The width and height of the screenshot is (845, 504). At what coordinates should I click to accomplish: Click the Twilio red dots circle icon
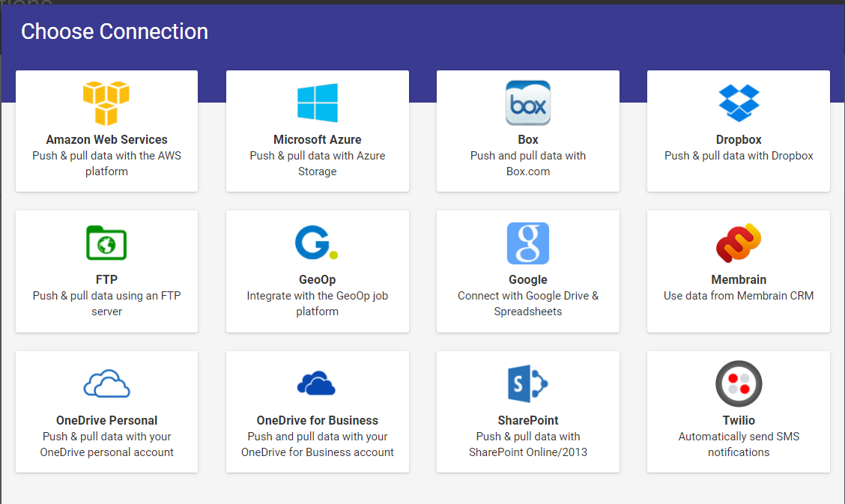pyautogui.click(x=739, y=384)
